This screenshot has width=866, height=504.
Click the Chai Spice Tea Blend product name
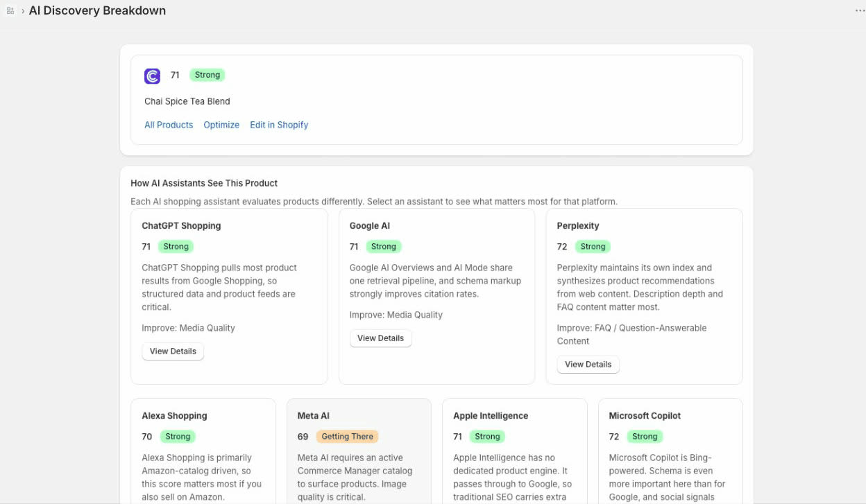coord(187,101)
